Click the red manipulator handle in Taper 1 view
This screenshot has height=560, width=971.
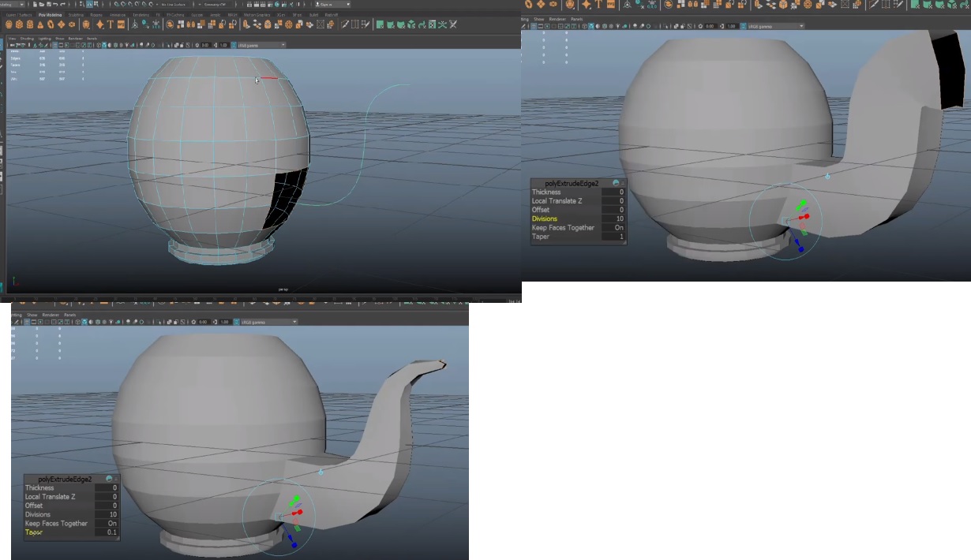804,216
